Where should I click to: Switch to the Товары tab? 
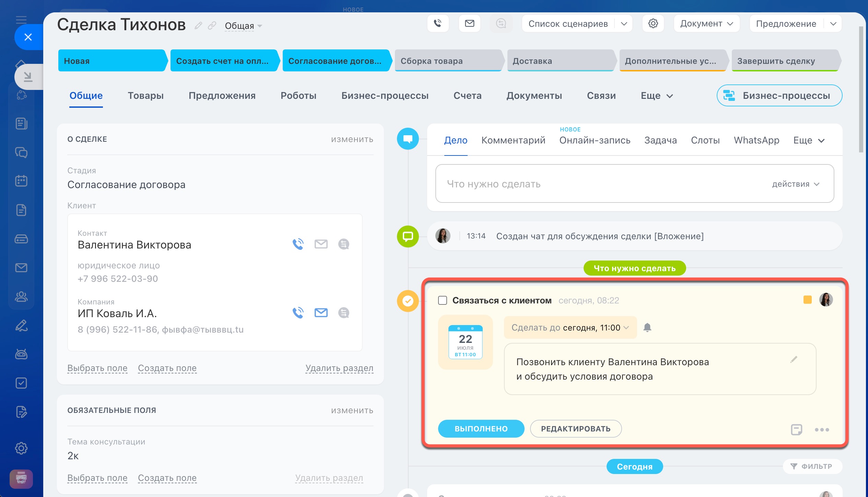click(145, 95)
